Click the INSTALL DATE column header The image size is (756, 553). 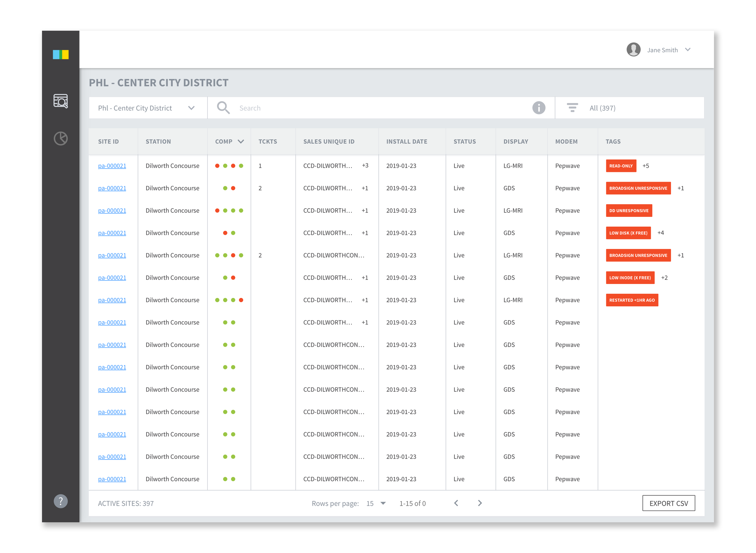407,142
